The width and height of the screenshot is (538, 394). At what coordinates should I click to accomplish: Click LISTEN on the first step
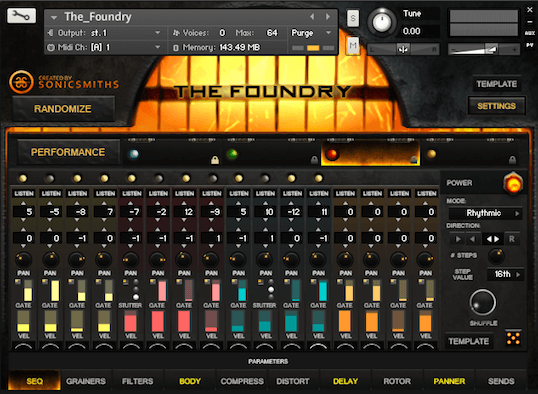click(x=24, y=194)
